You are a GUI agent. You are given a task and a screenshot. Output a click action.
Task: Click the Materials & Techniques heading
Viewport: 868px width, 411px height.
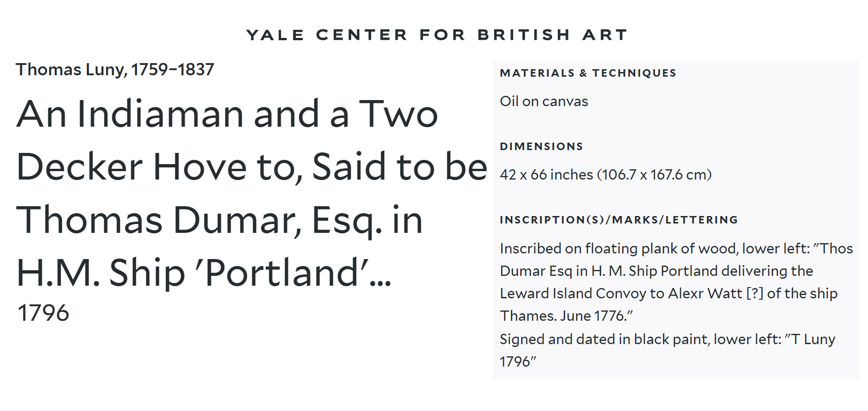pyautogui.click(x=588, y=73)
